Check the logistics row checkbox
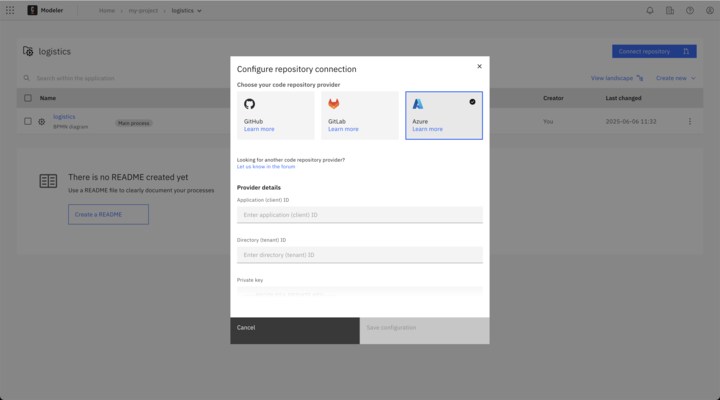The width and height of the screenshot is (720, 400). point(28,121)
